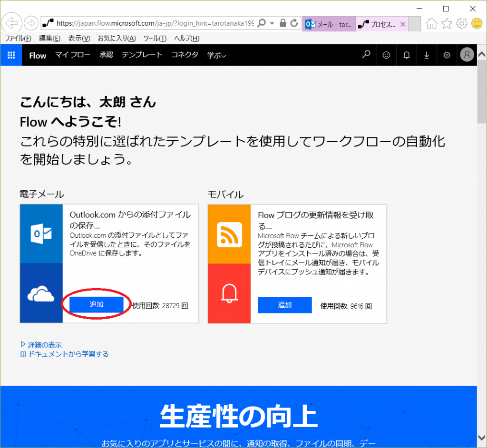Viewport: 487px width, 448px height.
Task: Click the こんにちは、太朗 さん greeting
Action: coord(88,102)
